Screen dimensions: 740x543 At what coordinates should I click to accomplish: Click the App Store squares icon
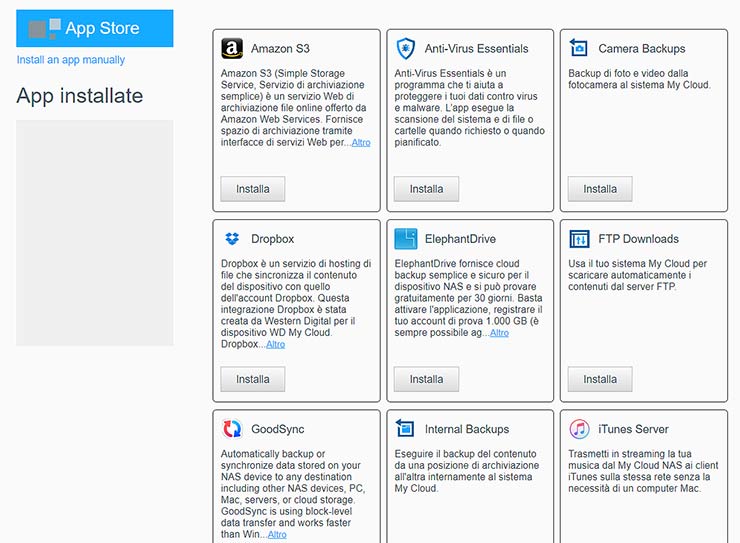[x=45, y=28]
